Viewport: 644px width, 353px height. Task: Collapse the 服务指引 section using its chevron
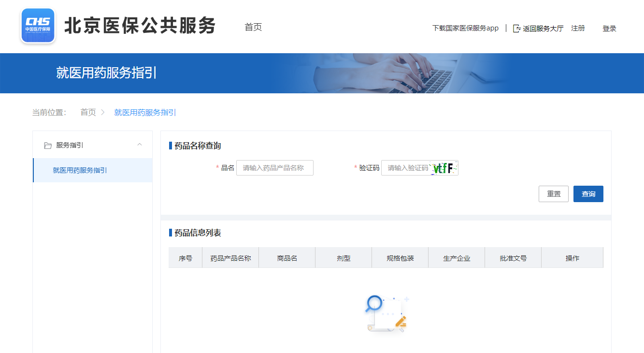coord(139,145)
